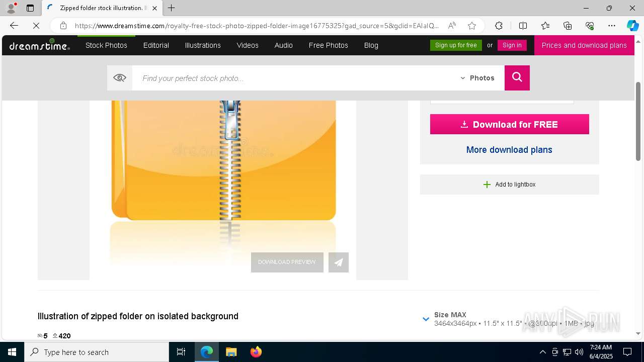Click the Read aloud icon in address bar
This screenshot has width=644, height=362.
point(452,26)
